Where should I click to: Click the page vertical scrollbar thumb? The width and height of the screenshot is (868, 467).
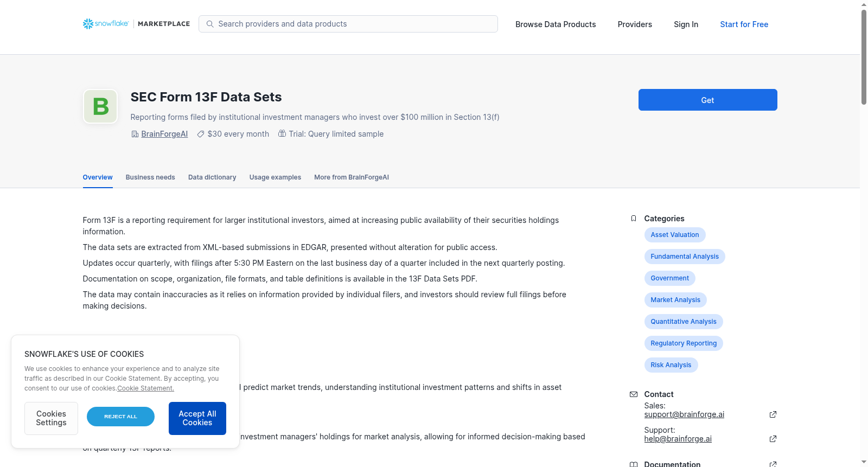[864, 57]
